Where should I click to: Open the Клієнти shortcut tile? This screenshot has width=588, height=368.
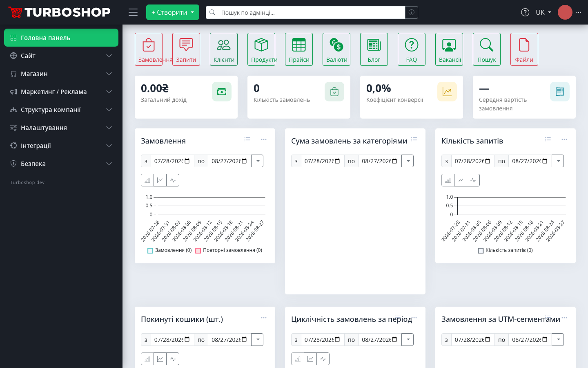(x=224, y=49)
